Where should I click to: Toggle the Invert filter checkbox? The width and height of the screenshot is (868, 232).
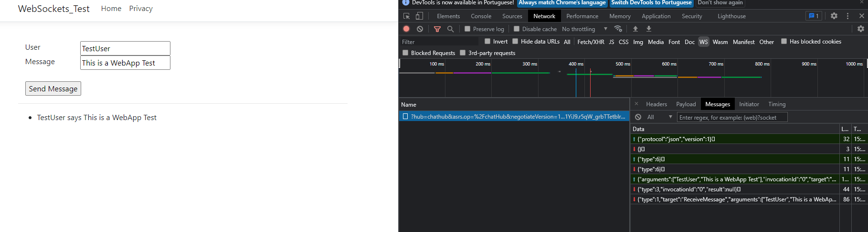click(x=487, y=42)
